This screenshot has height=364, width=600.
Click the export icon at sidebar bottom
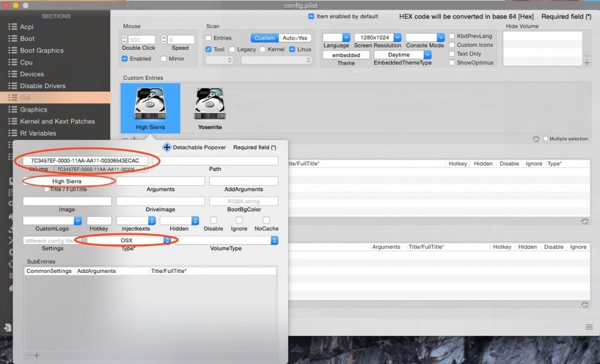pyautogui.click(x=7, y=327)
